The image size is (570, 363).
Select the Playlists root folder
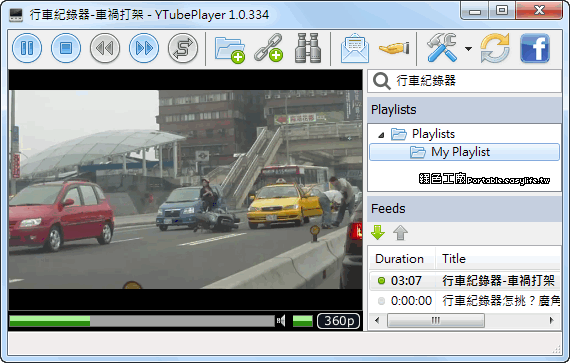[x=423, y=134]
